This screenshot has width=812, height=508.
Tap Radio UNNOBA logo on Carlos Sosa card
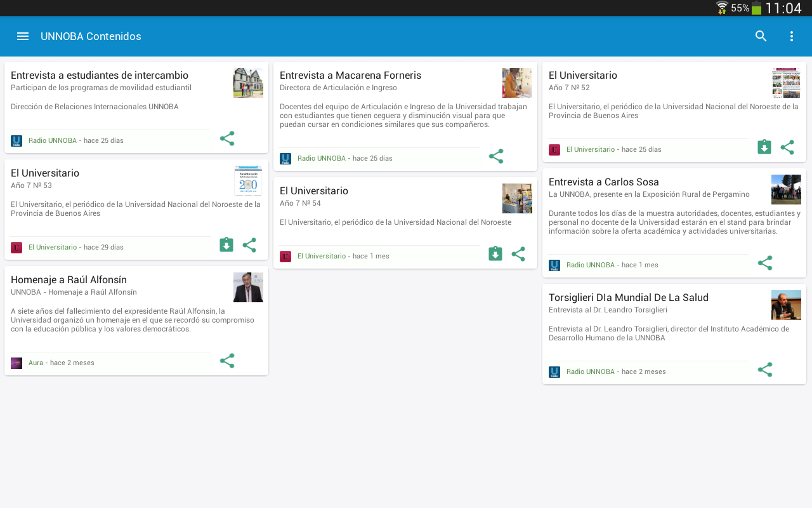pyautogui.click(x=554, y=265)
